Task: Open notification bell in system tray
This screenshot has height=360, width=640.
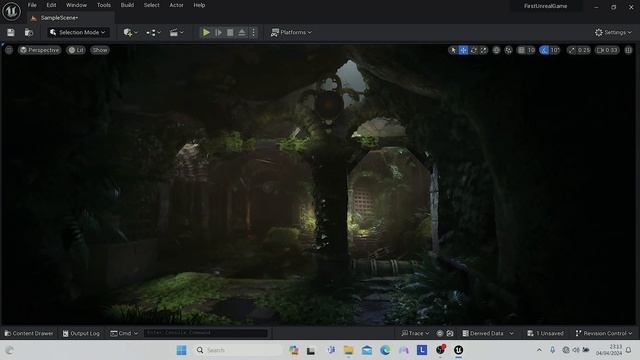Action: coord(629,350)
